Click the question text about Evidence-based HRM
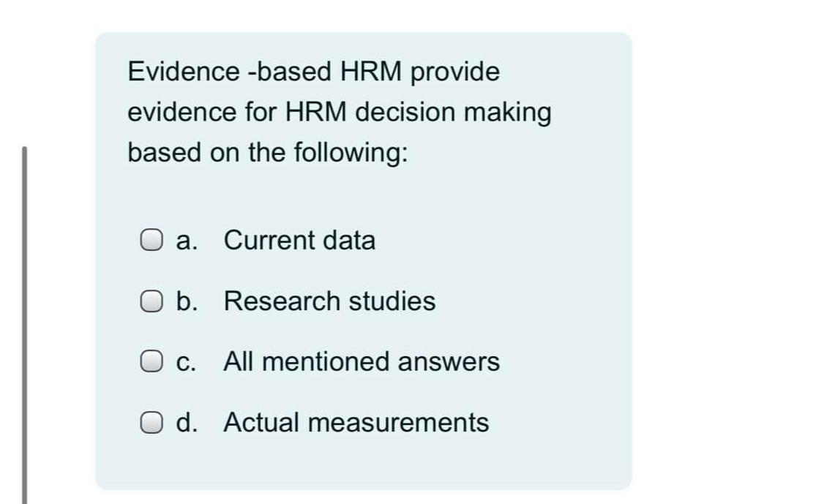This screenshot has height=504, width=813. 340,111
